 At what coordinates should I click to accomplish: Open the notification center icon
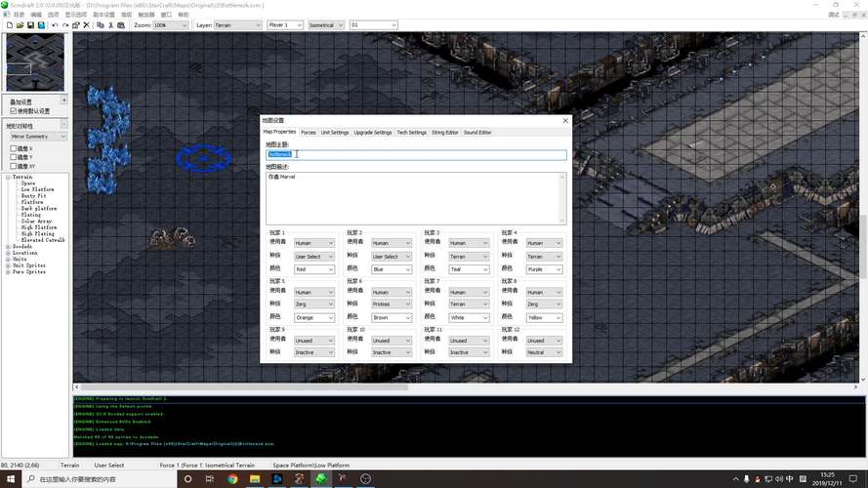[853, 479]
